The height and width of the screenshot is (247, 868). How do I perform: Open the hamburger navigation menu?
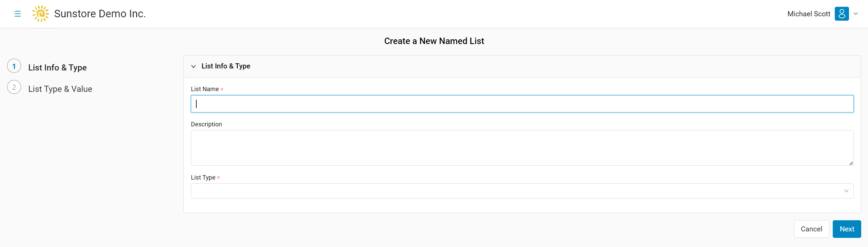pyautogui.click(x=18, y=14)
